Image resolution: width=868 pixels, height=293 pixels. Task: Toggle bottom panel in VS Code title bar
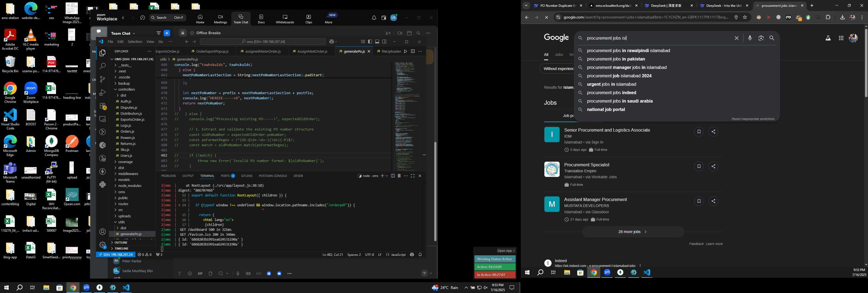(x=377, y=42)
